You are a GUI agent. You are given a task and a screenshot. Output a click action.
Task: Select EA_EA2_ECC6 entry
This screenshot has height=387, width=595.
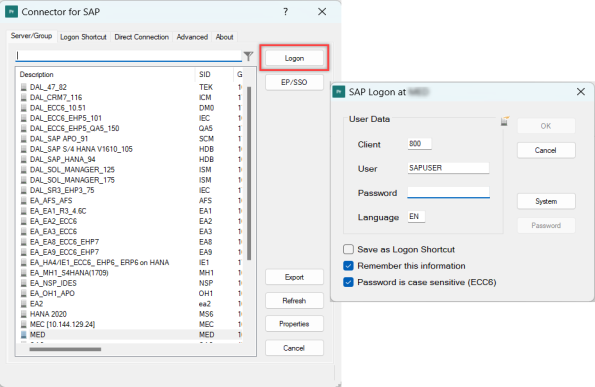131,221
